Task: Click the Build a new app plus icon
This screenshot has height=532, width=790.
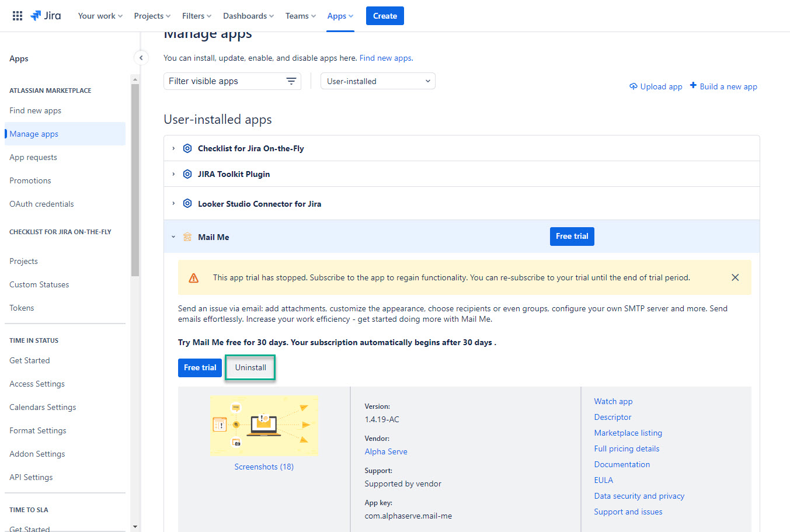Action: pyautogui.click(x=693, y=86)
